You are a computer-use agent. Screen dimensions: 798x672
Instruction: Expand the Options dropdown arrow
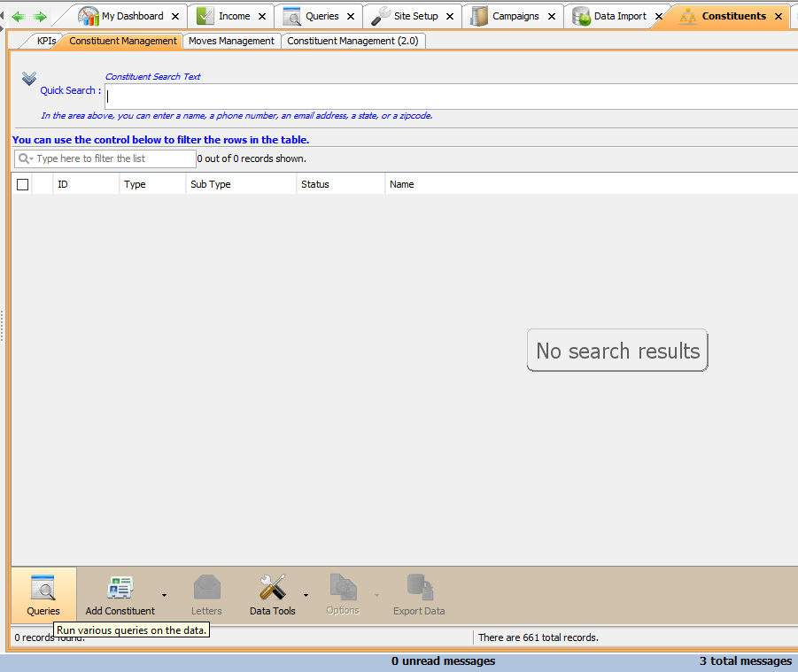point(376,595)
